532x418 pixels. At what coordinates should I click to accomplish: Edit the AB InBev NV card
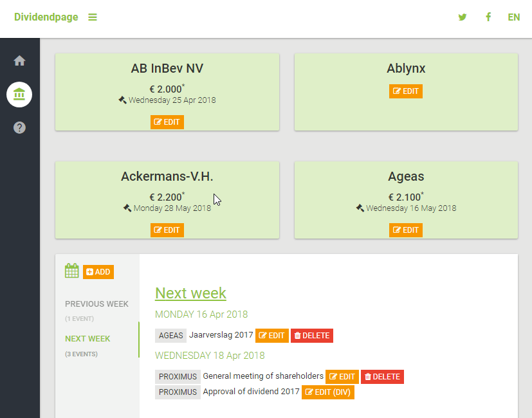pyautogui.click(x=167, y=122)
